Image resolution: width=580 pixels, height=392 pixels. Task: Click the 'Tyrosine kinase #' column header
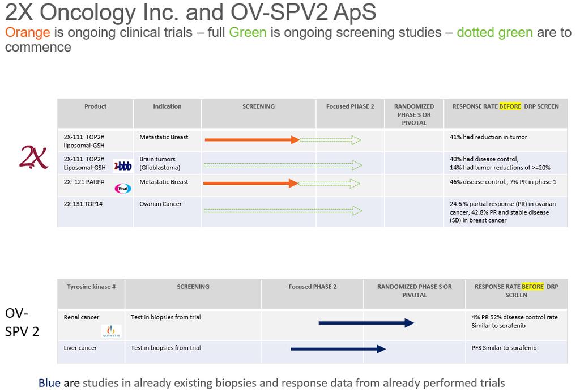(x=91, y=287)
